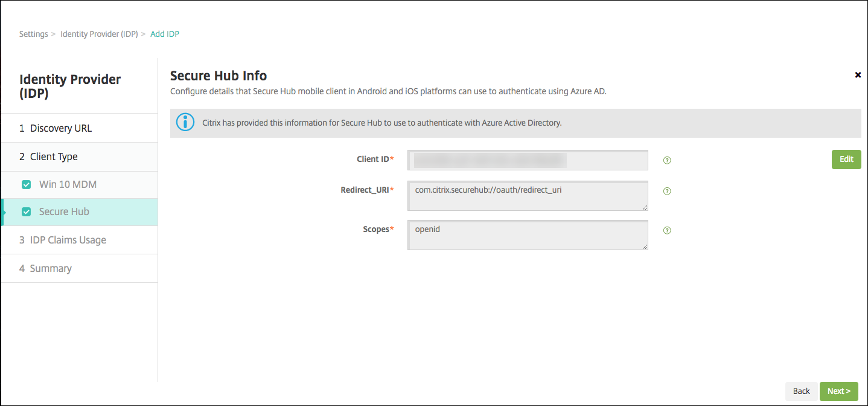The height and width of the screenshot is (406, 868).
Task: Open the Discovery URL step
Action: tap(79, 128)
